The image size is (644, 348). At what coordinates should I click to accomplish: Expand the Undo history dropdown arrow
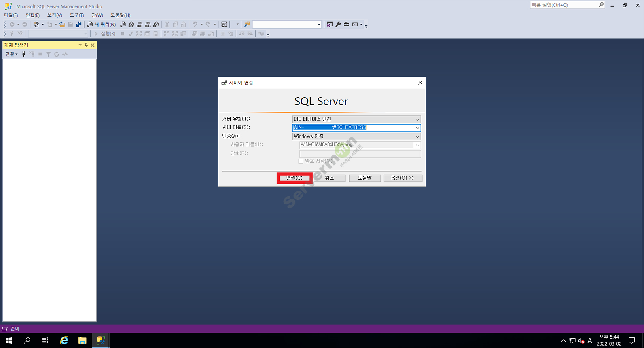(201, 24)
